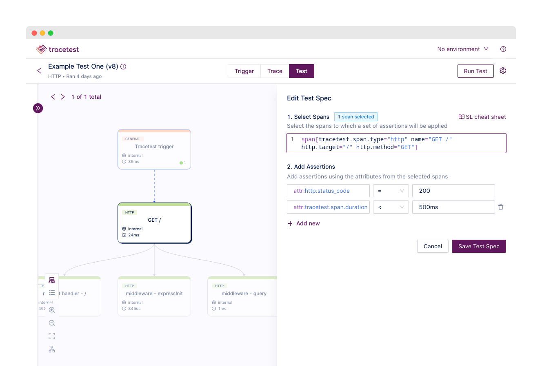Image resolution: width=542 pixels, height=392 pixels.
Task: Zoom in on the trace diagram
Action: pyautogui.click(x=52, y=310)
